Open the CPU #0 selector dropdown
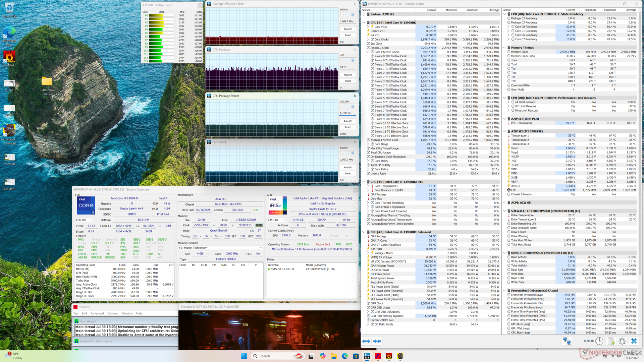The height and width of the screenshot is (362, 644). click(x=85, y=220)
